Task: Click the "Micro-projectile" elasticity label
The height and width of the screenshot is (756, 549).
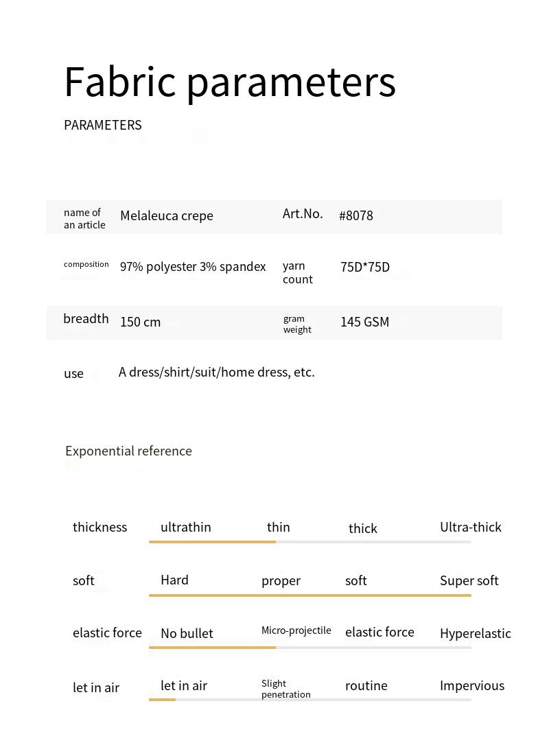Action: click(296, 630)
